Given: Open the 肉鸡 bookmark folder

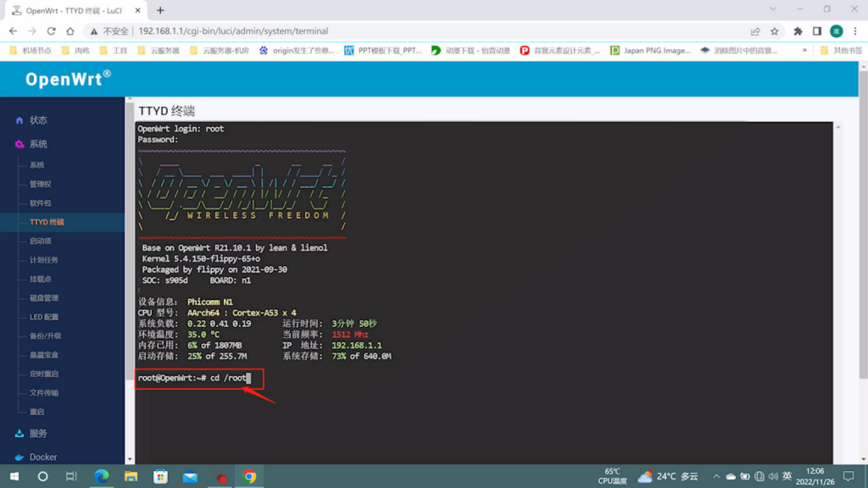Looking at the screenshot, I should 75,50.
